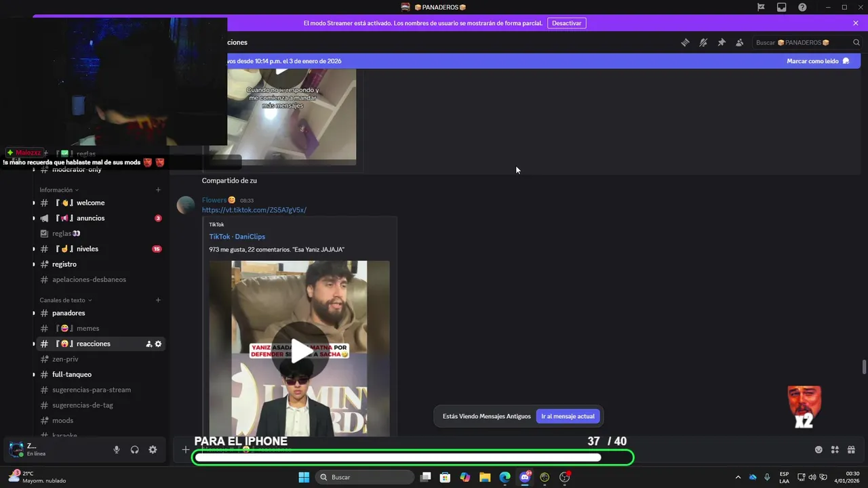The height and width of the screenshot is (488, 868).
Task: Open user settings gear
Action: click(x=153, y=449)
